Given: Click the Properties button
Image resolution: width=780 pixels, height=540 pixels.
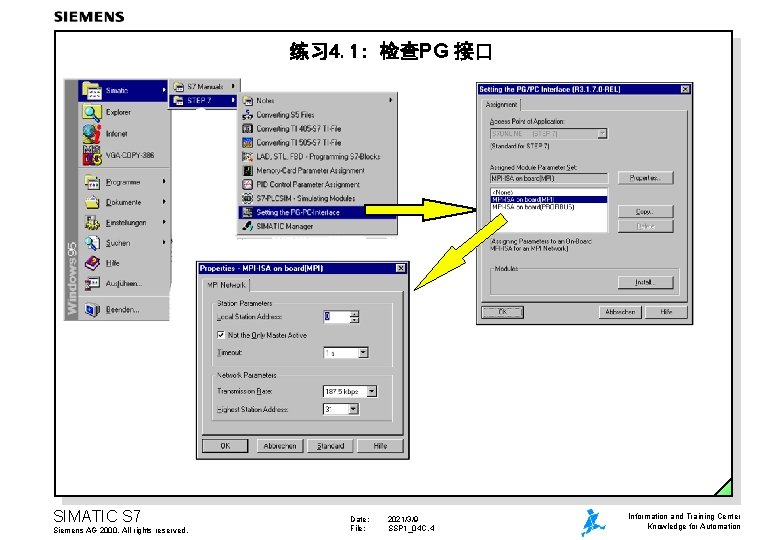Looking at the screenshot, I should point(645,178).
